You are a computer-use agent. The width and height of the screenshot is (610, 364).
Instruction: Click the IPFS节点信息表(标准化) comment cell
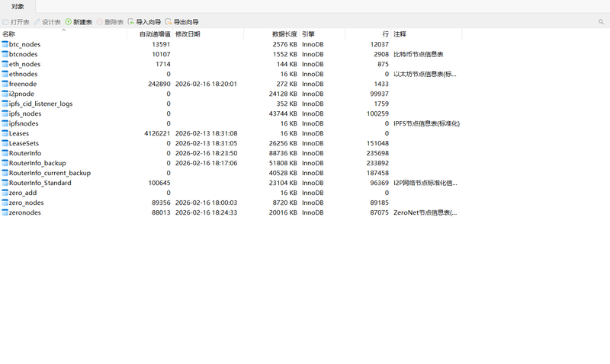tap(427, 123)
